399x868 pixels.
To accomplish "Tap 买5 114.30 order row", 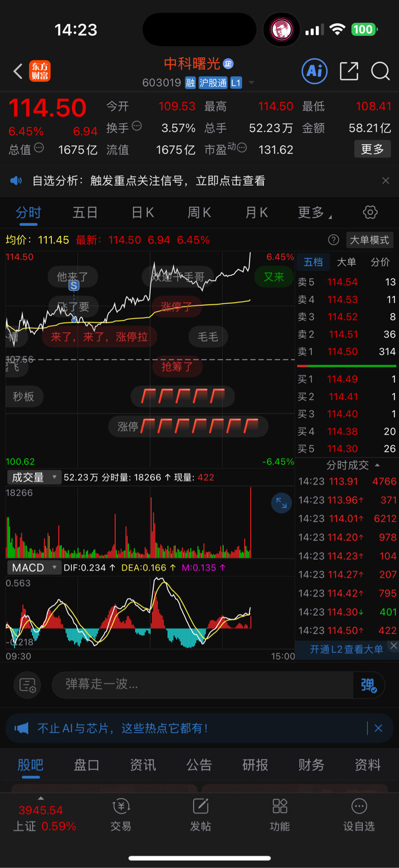I will pyautogui.click(x=347, y=448).
